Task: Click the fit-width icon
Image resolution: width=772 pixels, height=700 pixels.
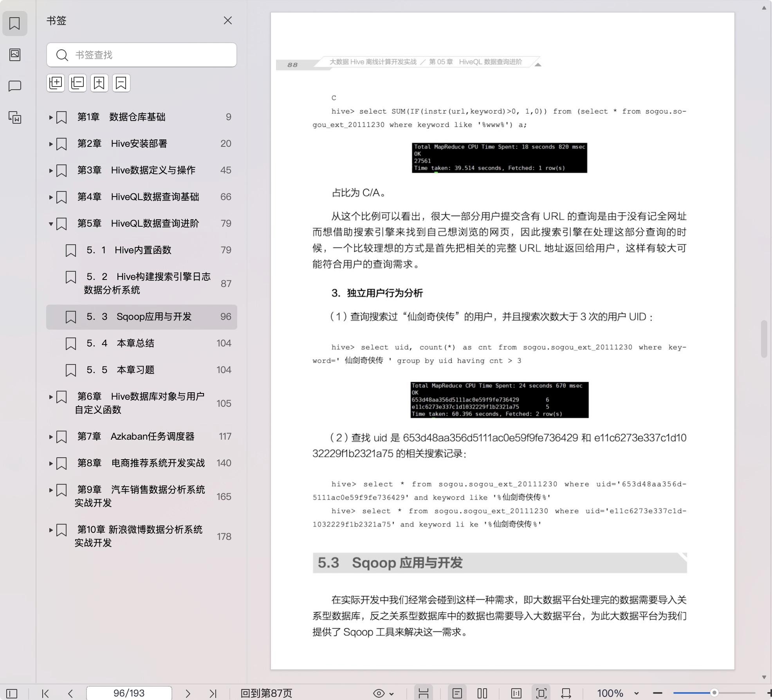Action: tap(566, 693)
